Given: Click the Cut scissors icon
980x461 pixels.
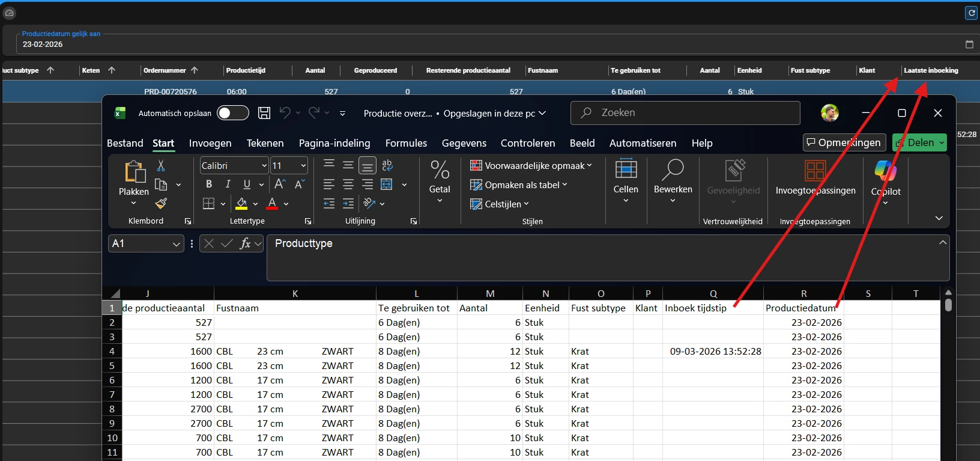Looking at the screenshot, I should pyautogui.click(x=161, y=166).
